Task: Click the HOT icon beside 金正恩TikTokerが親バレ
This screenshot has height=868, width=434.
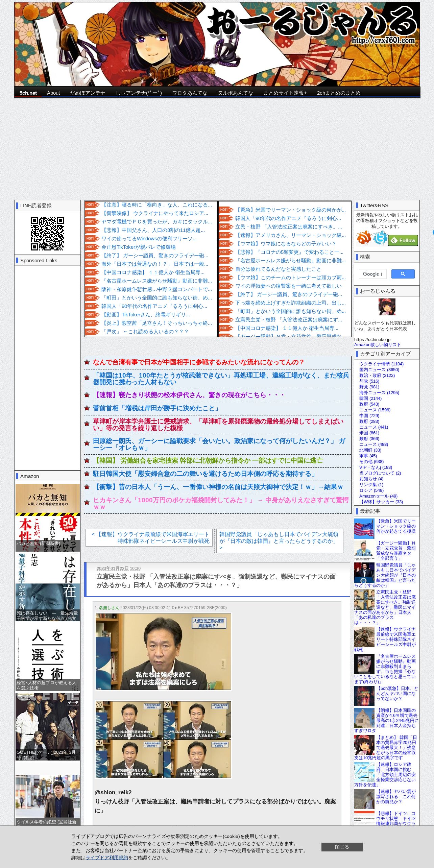Action: (92, 247)
